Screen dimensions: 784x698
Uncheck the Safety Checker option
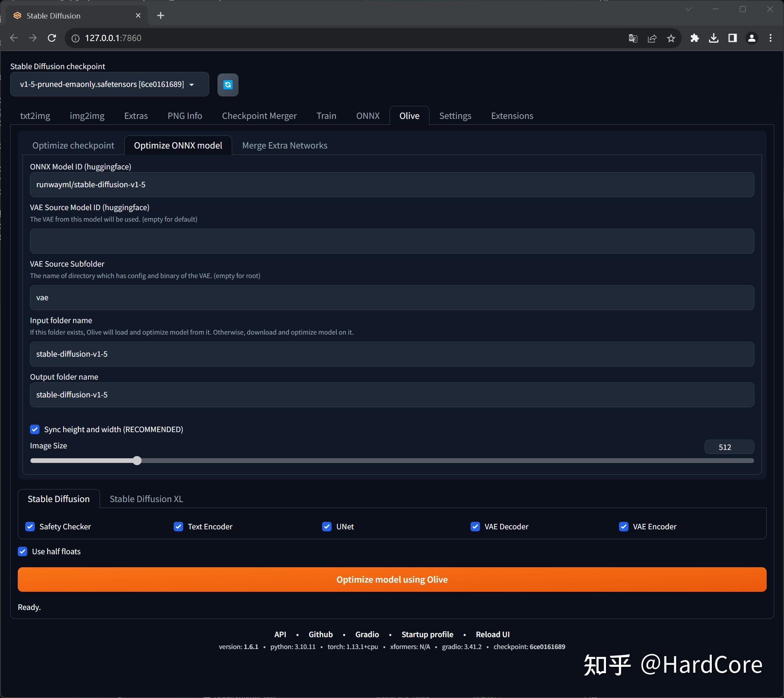tap(30, 527)
